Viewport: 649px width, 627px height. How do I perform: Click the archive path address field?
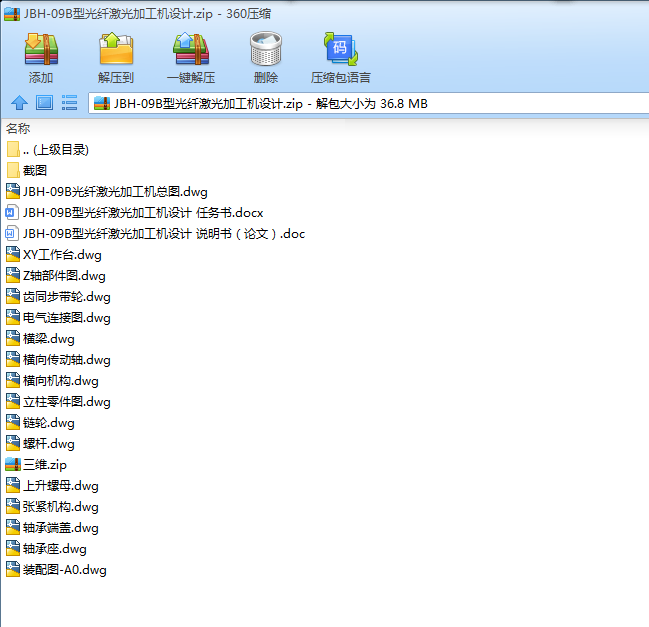pos(368,103)
